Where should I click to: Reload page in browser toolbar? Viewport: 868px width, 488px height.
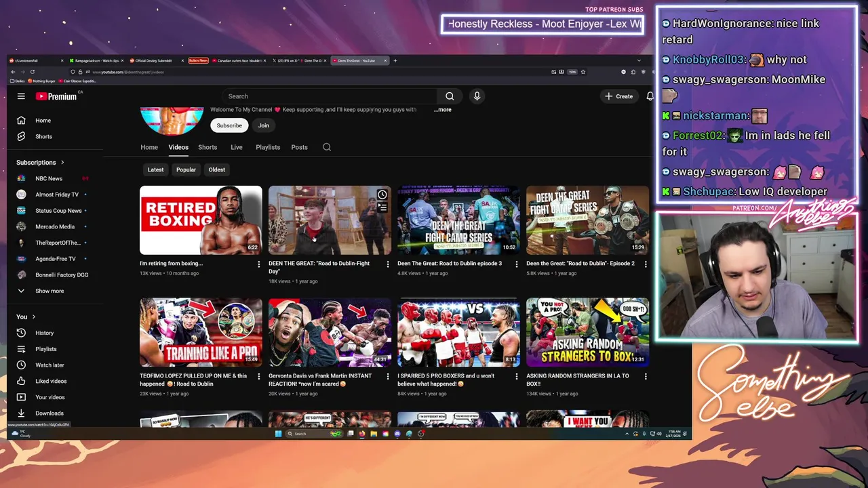[x=31, y=72]
